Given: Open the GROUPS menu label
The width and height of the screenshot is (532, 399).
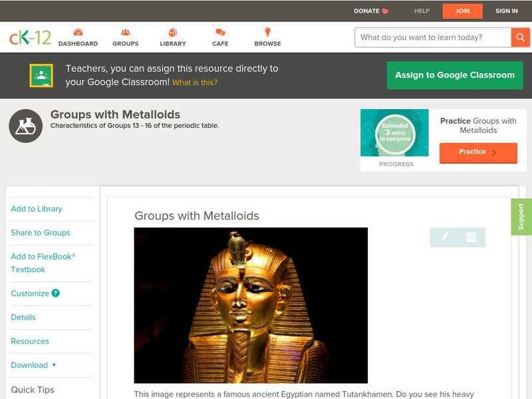Looking at the screenshot, I should click(126, 44).
